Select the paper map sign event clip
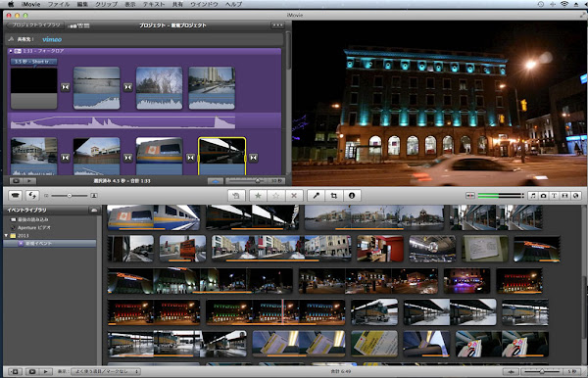Viewport: 588px width, 378px height. tap(485, 249)
